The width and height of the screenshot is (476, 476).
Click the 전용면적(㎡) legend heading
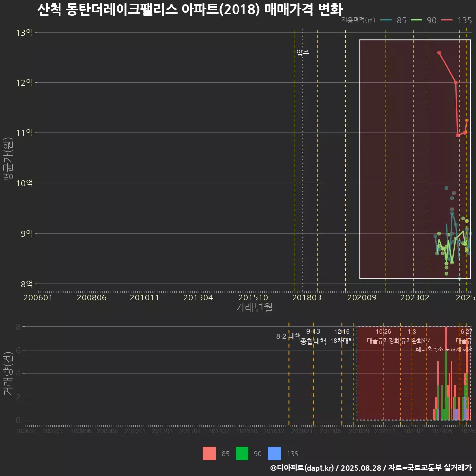click(x=358, y=20)
